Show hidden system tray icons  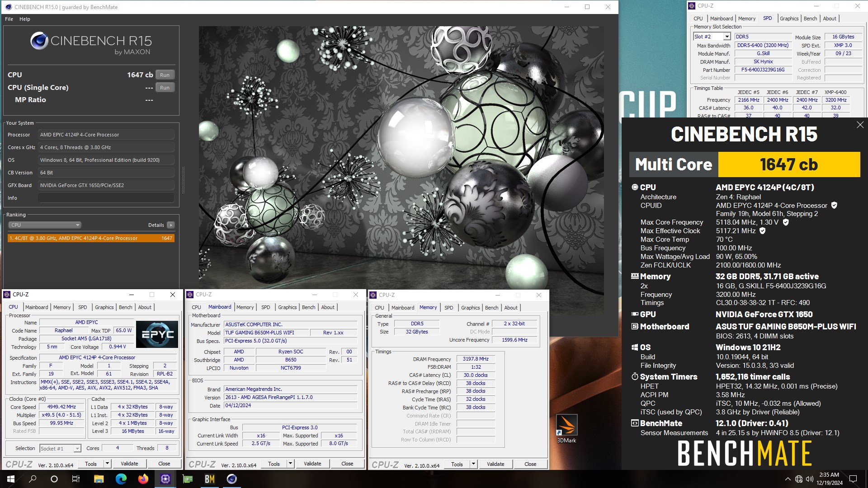[x=788, y=479]
